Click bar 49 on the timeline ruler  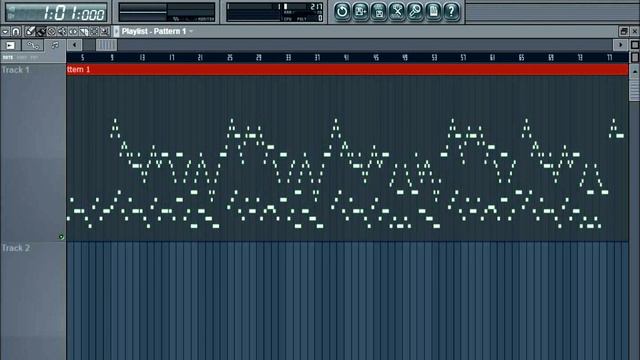405,58
